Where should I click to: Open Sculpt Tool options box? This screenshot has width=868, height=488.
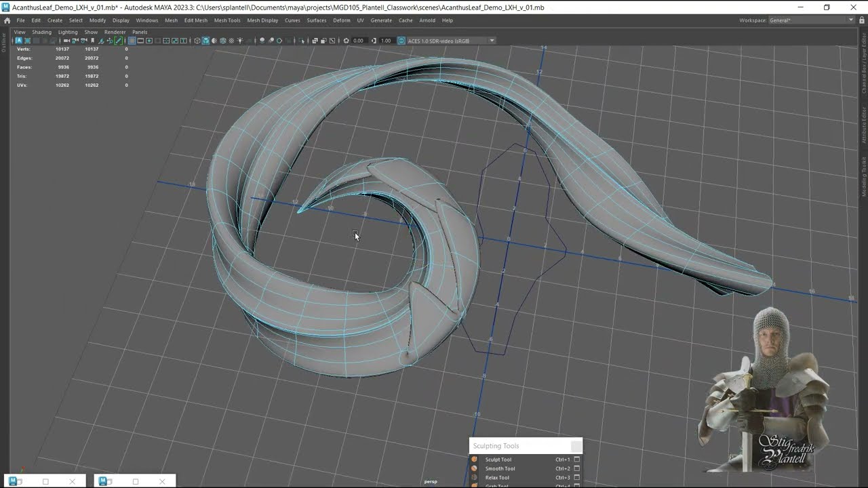pyautogui.click(x=577, y=460)
